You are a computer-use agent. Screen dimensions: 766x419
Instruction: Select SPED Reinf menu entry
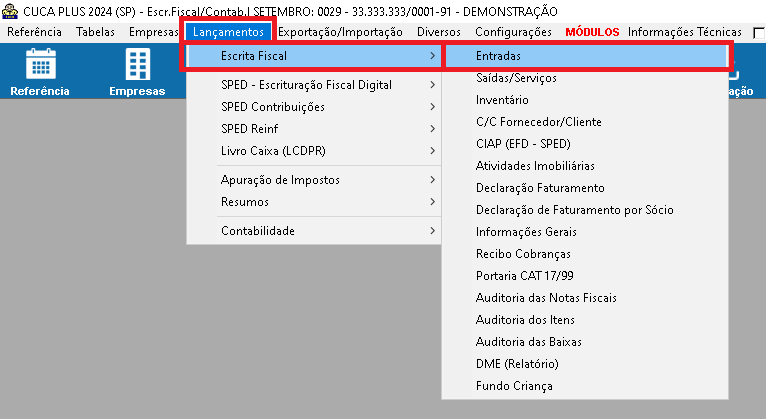(x=314, y=129)
